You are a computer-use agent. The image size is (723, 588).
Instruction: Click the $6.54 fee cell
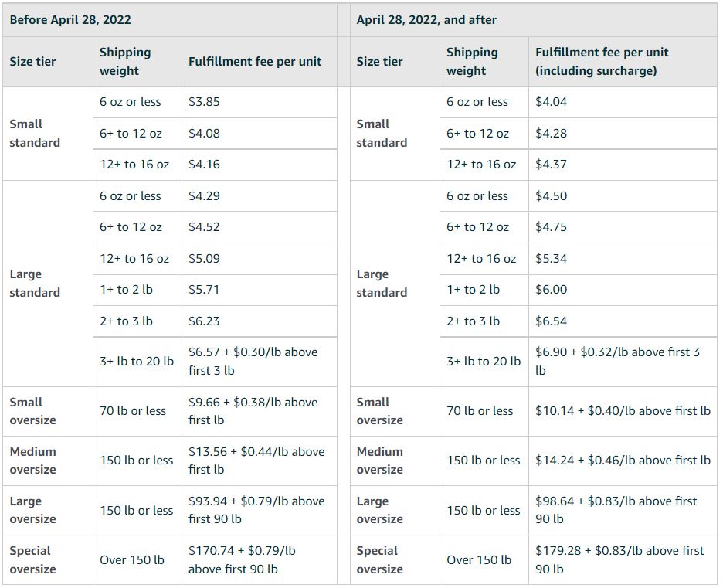click(552, 321)
